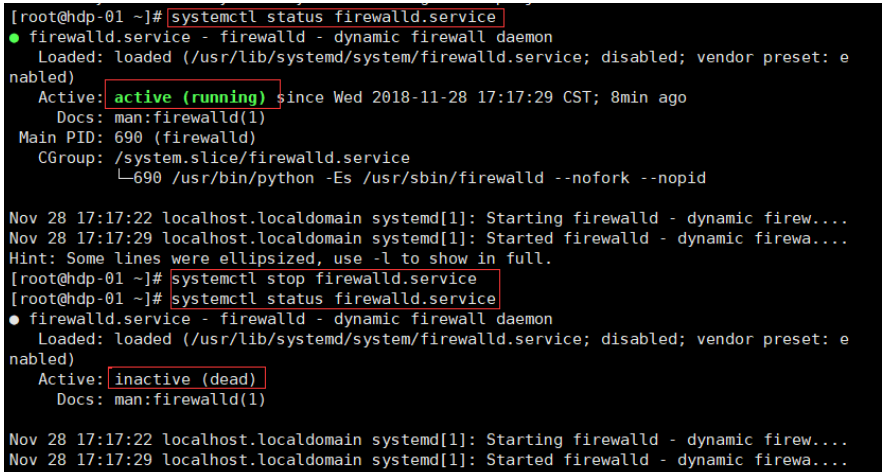Click the first 'man:firewalld(1)' docs reference
884x472 pixels.
point(190,118)
